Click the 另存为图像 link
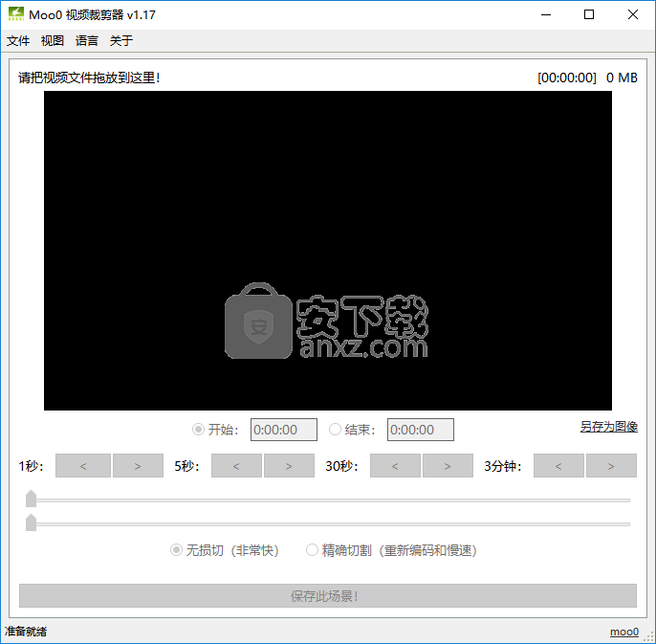The image size is (656, 644). [609, 427]
